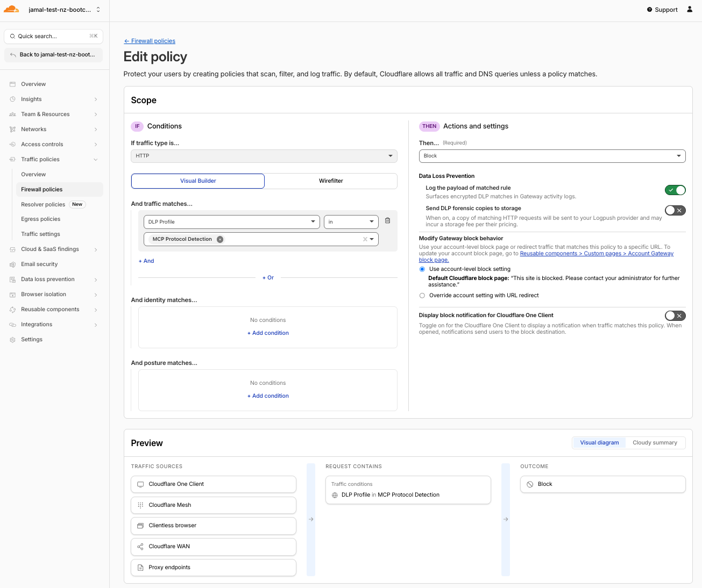The image size is (702, 588).
Task: Click the Clientless browser window icon
Action: (140, 526)
